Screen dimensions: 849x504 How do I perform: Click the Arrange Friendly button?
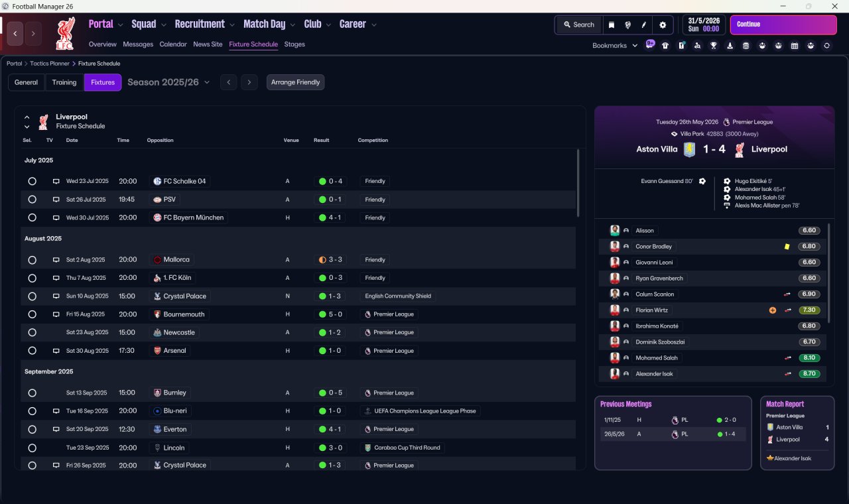tap(296, 82)
